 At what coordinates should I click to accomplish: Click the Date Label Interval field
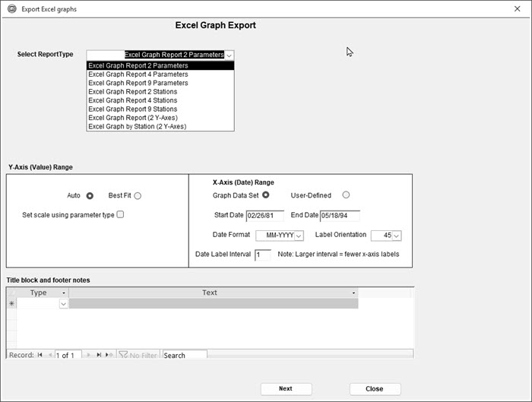(263, 255)
